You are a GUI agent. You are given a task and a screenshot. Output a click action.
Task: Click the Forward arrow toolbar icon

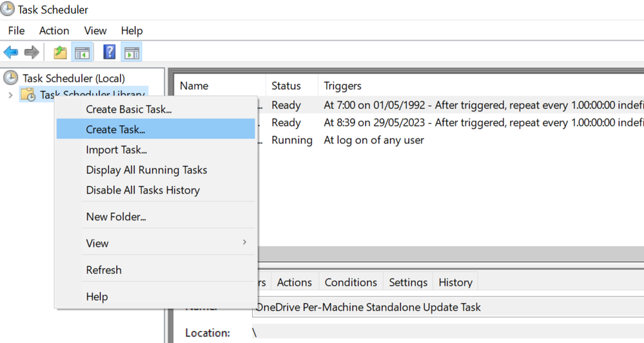click(x=31, y=52)
